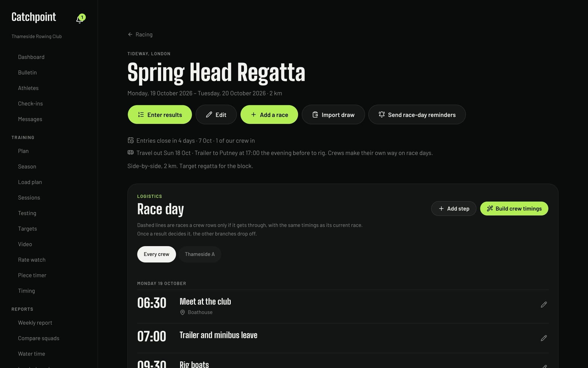Click the travel bus icon
This screenshot has width=588, height=368.
pyautogui.click(x=130, y=152)
